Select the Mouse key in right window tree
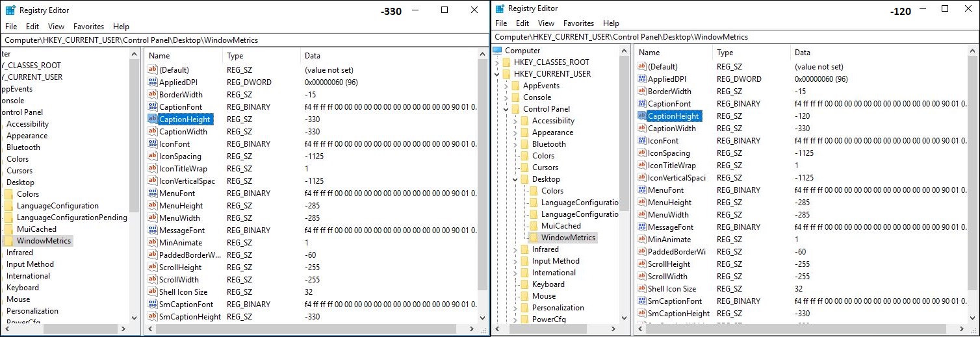 [x=544, y=295]
